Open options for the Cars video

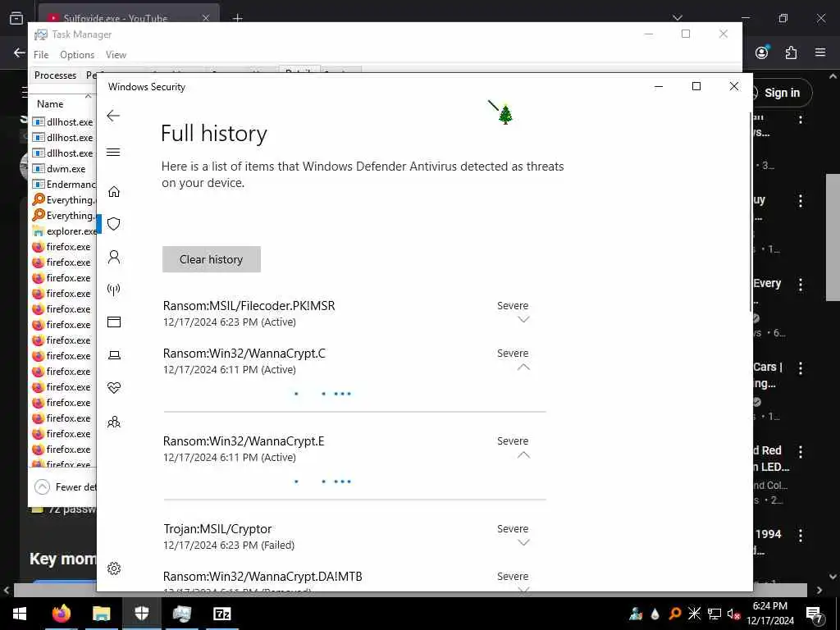[x=801, y=368]
